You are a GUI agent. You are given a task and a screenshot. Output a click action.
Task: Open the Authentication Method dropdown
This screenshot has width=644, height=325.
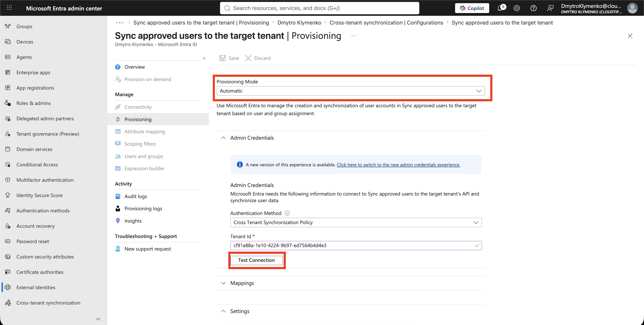click(356, 222)
